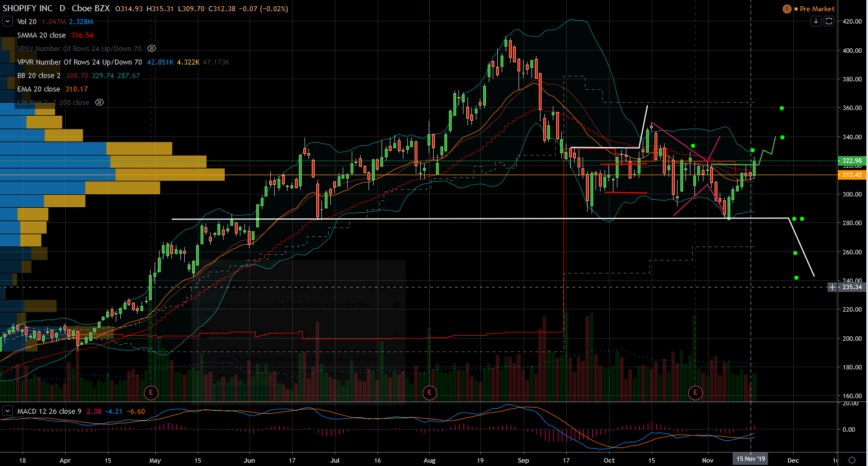Click the earnings E marker near May
Screen dimensions: 868x466
151,392
